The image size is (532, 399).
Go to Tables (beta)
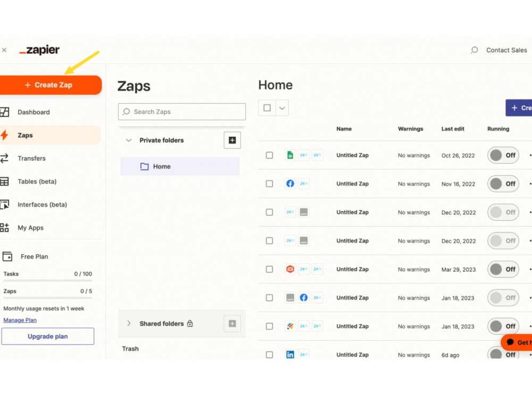(x=37, y=181)
